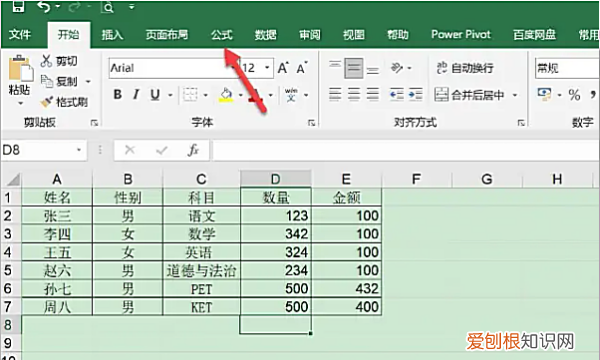Select column D header
Viewport: 600px width, 360px height.
coord(276,179)
